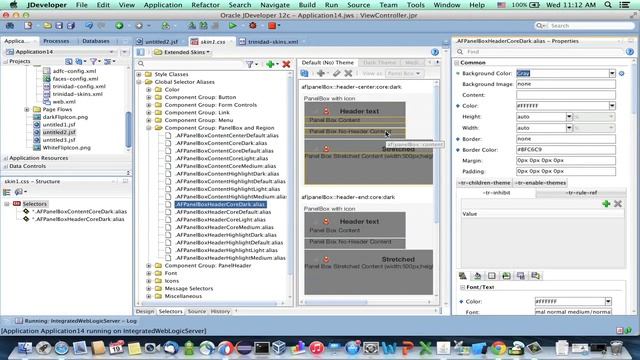
Task: Click the blue icon next to Background Color
Action: 622,73
